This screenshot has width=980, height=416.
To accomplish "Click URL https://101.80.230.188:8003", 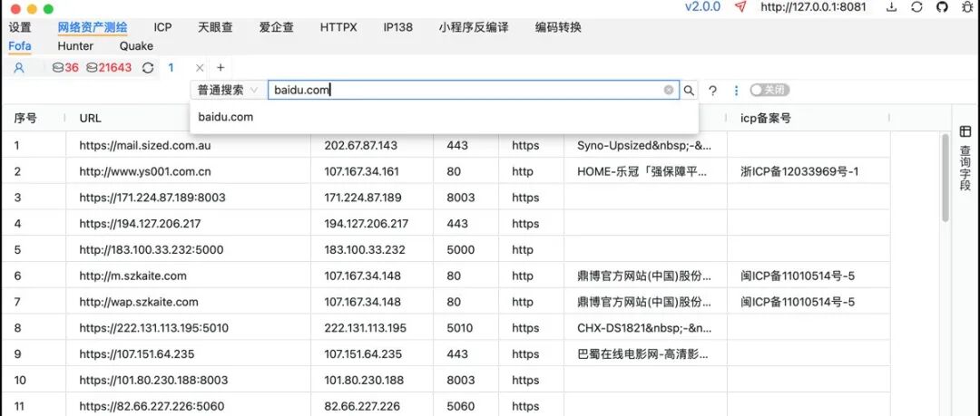I will point(153,380).
